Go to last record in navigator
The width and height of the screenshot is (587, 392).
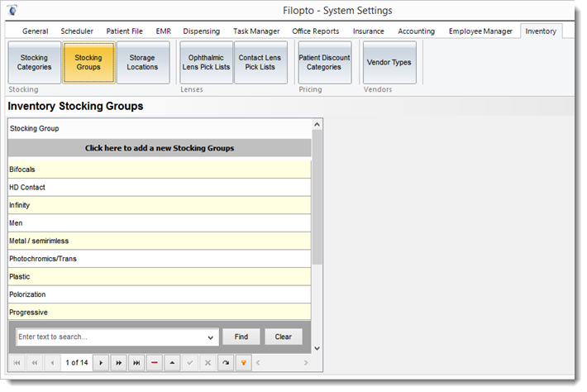[x=136, y=363]
